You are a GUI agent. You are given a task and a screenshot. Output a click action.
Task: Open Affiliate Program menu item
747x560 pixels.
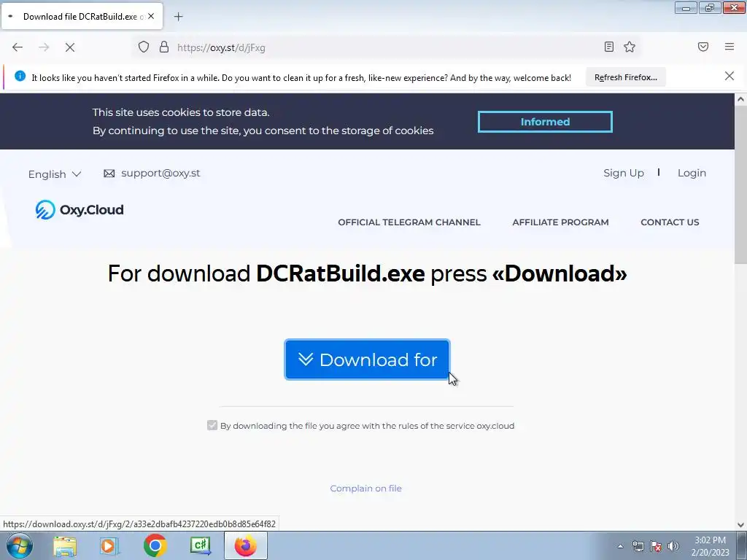pyautogui.click(x=560, y=222)
